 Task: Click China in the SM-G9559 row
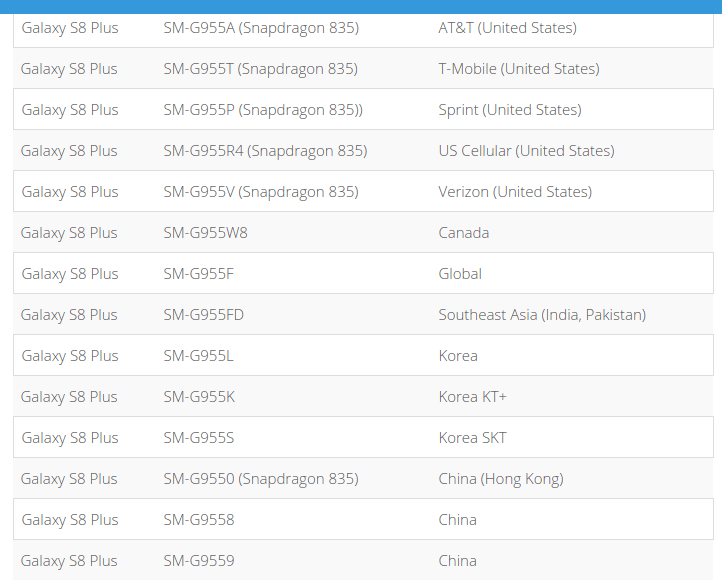pos(457,561)
